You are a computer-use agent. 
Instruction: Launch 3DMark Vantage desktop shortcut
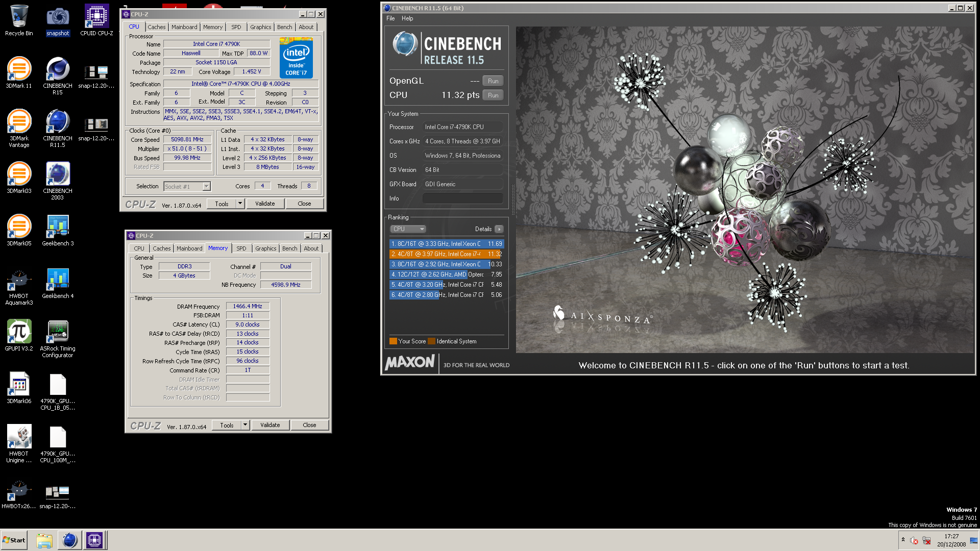click(19, 129)
